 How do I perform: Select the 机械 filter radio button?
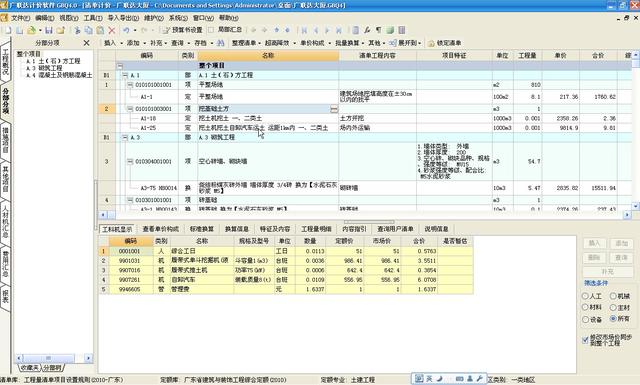click(x=613, y=296)
